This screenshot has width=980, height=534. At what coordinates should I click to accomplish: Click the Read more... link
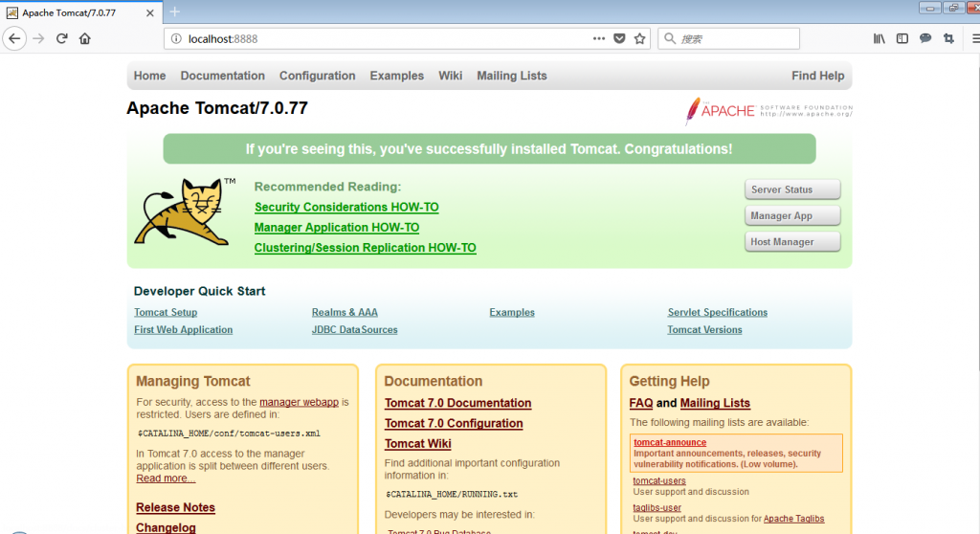[x=166, y=478]
